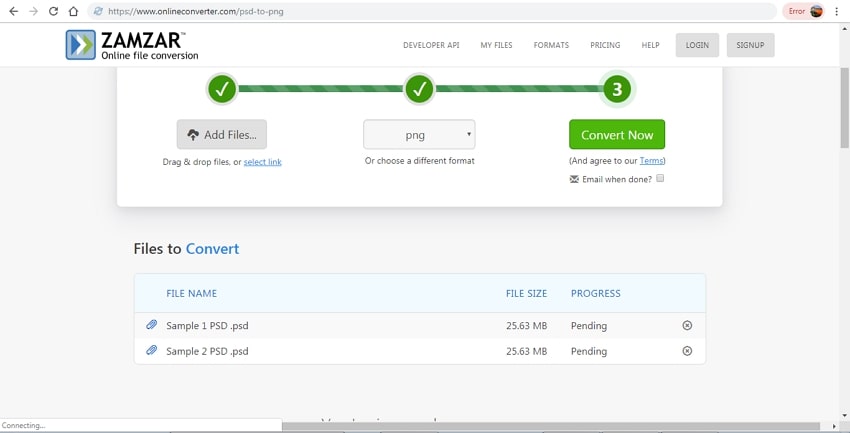Click the Terms link
Viewport: 850px width, 433px height.
point(651,161)
